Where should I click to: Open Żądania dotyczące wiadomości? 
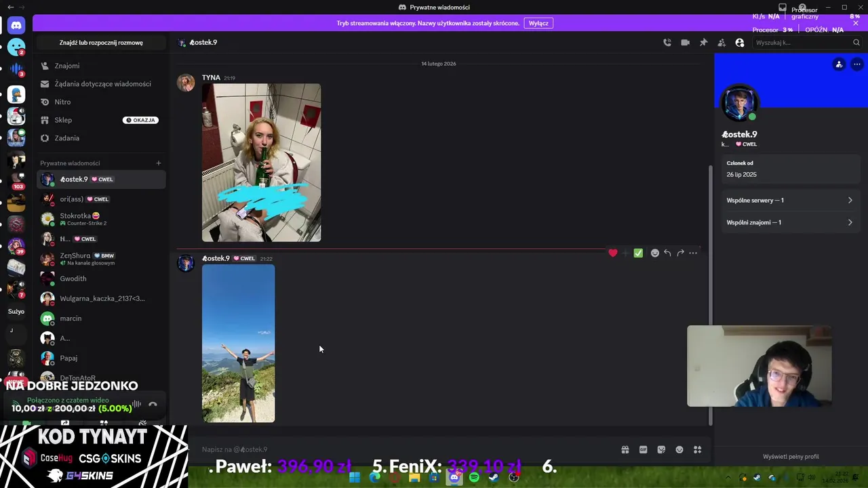[101, 84]
